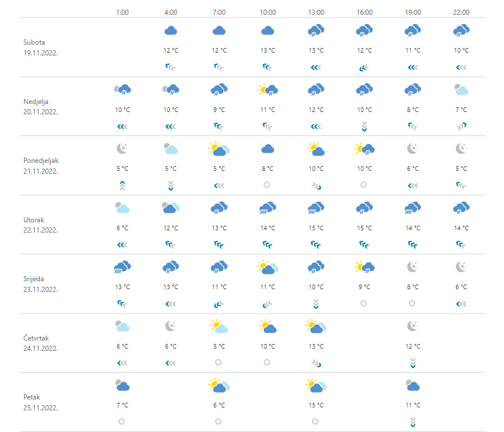
Task: Select the Srijeda 23.11.2022. row label
Action: pos(40,284)
